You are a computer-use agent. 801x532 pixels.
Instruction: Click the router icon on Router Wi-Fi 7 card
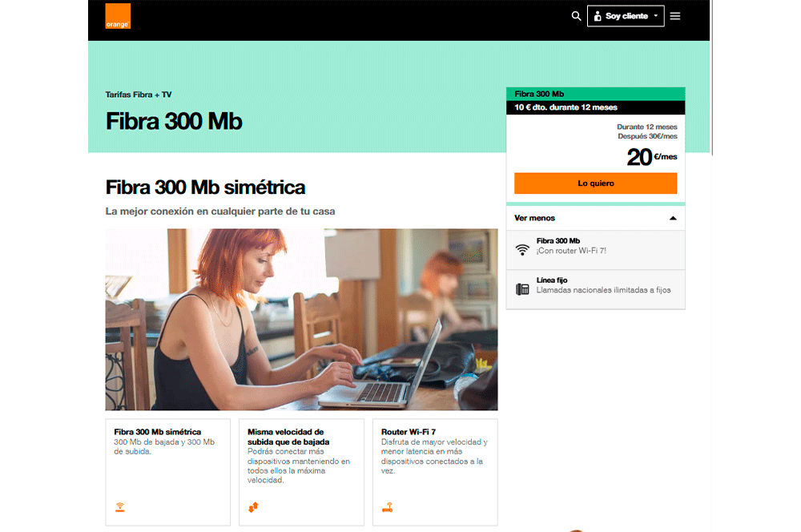386,506
